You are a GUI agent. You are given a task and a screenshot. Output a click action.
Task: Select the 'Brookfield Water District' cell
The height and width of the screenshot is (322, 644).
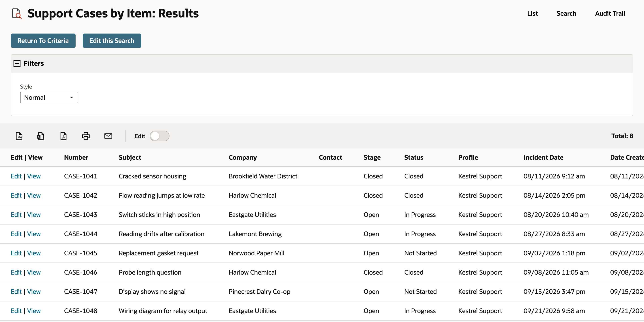pyautogui.click(x=263, y=176)
